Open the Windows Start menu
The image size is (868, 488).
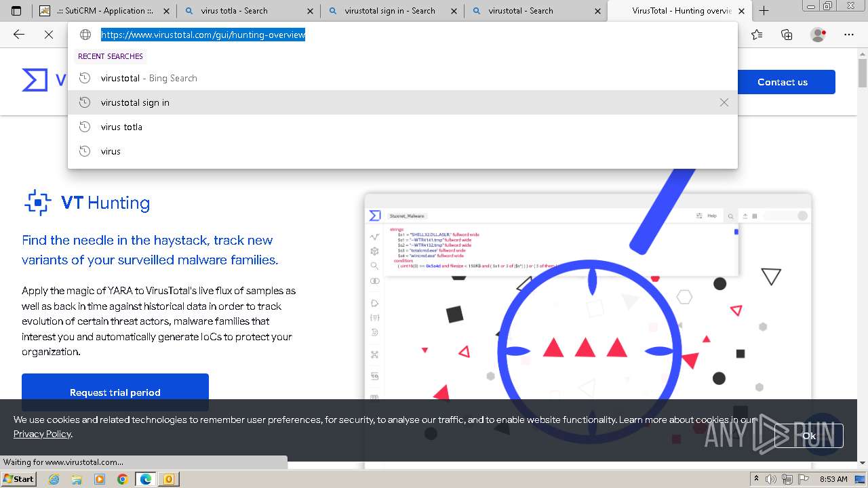[x=19, y=479]
